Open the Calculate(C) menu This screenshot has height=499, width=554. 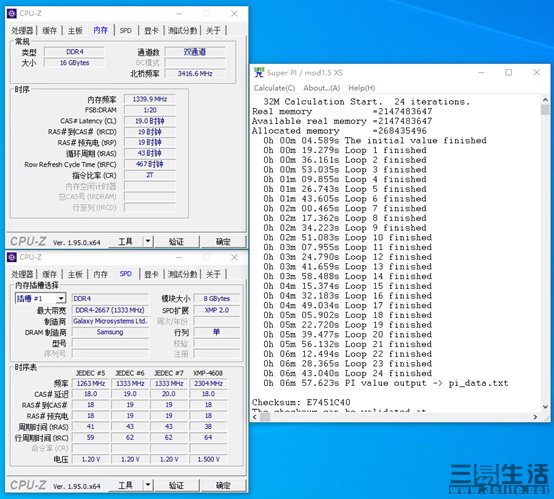click(274, 88)
